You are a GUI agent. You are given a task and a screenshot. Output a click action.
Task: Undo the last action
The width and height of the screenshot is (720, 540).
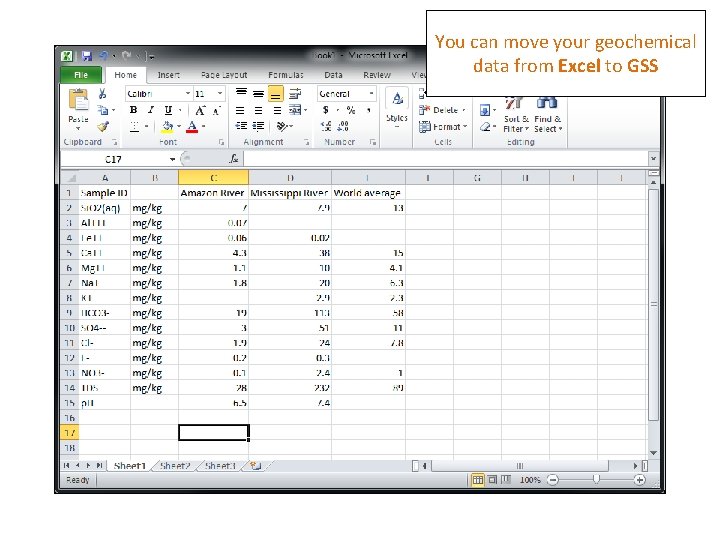(x=103, y=56)
